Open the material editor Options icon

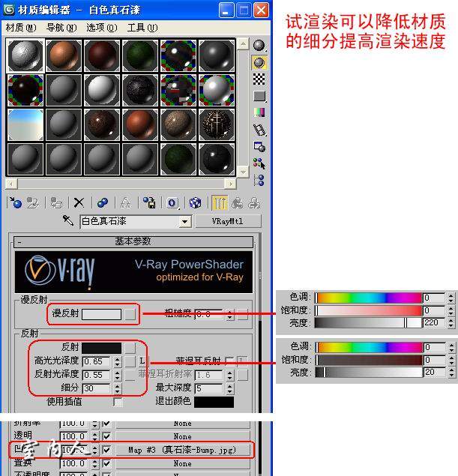(260, 147)
